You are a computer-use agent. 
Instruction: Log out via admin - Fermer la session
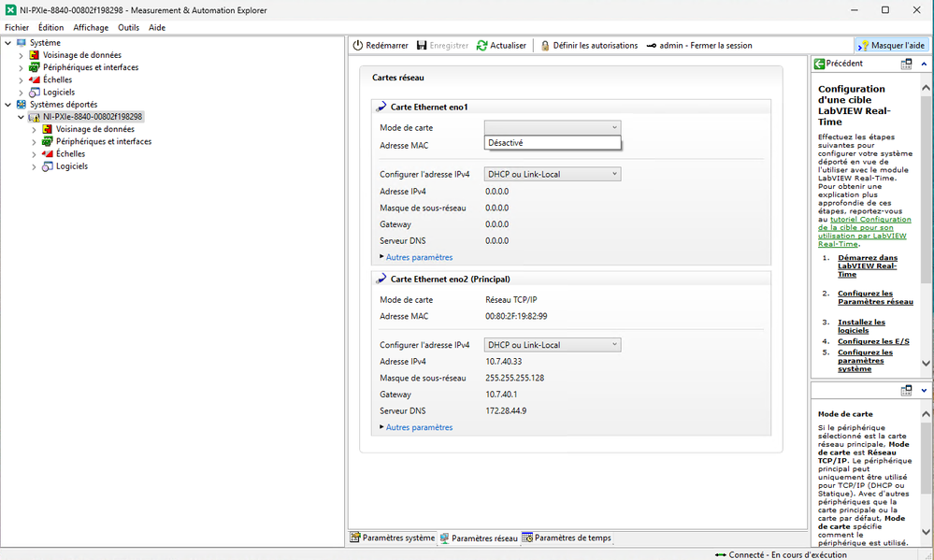(x=699, y=45)
